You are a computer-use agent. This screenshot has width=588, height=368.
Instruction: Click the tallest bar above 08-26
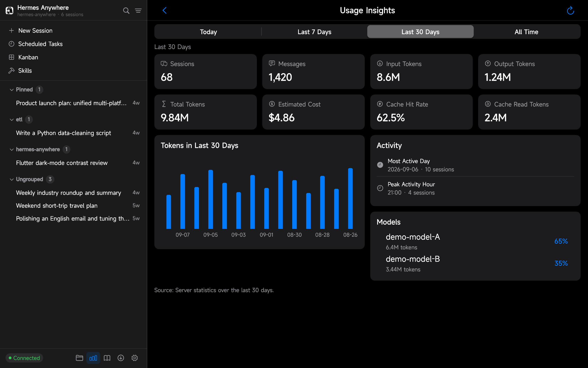click(350, 198)
